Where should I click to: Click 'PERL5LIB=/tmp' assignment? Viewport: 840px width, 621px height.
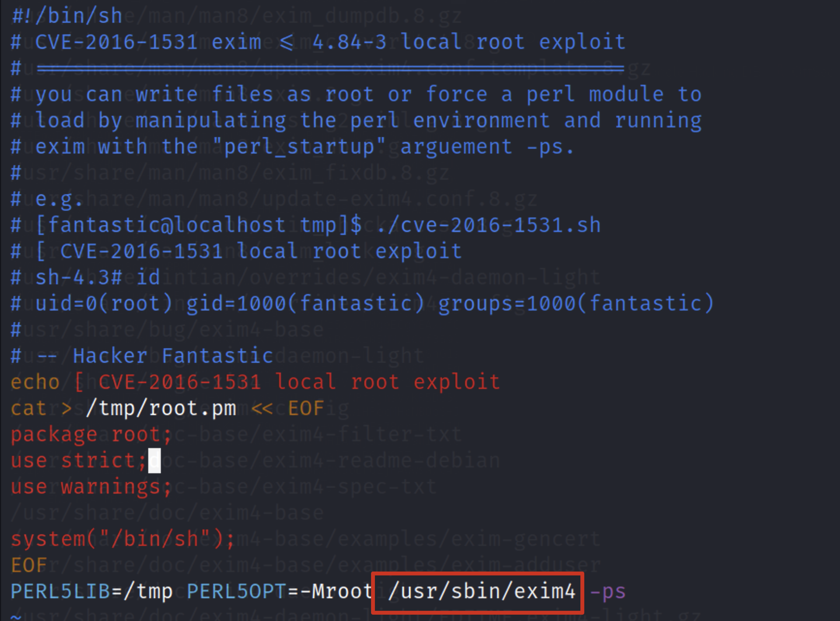(92, 591)
